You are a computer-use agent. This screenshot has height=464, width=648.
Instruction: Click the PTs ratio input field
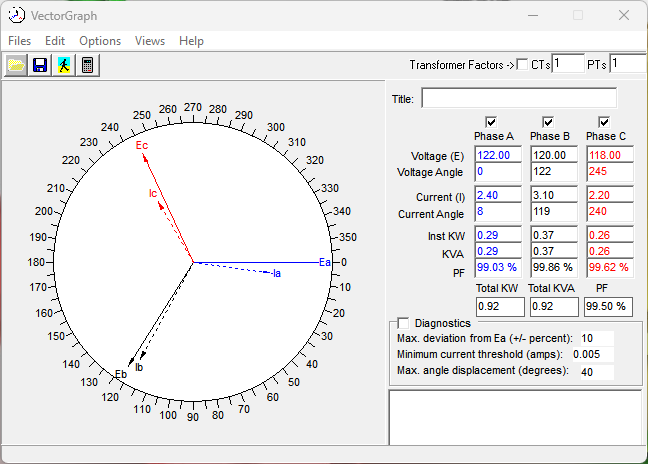click(627, 65)
